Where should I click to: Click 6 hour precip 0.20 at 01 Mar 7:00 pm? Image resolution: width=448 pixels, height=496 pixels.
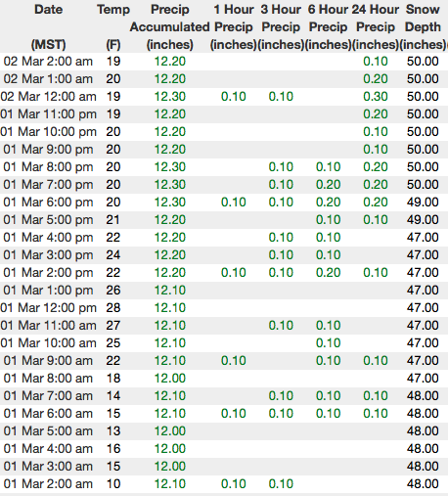coord(328,185)
